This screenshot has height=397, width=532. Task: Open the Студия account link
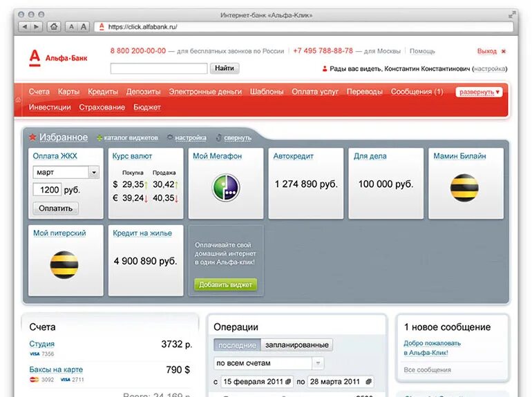tap(41, 344)
